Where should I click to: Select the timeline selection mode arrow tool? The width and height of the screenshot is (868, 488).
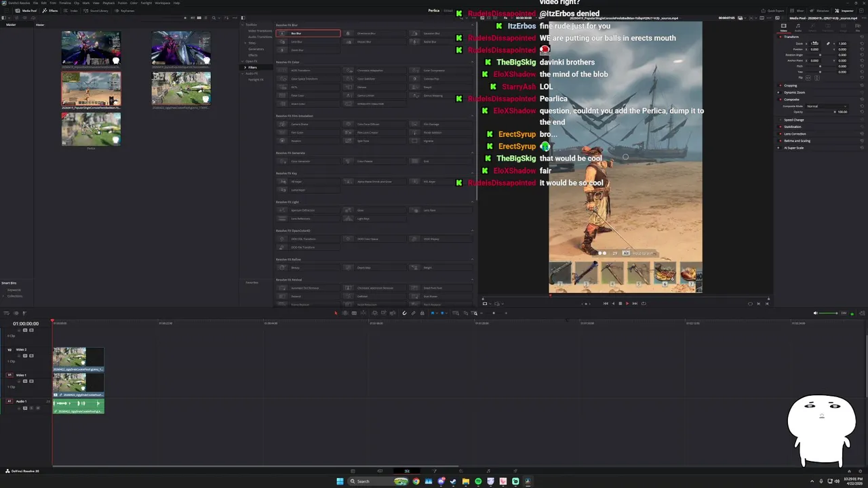click(x=336, y=313)
